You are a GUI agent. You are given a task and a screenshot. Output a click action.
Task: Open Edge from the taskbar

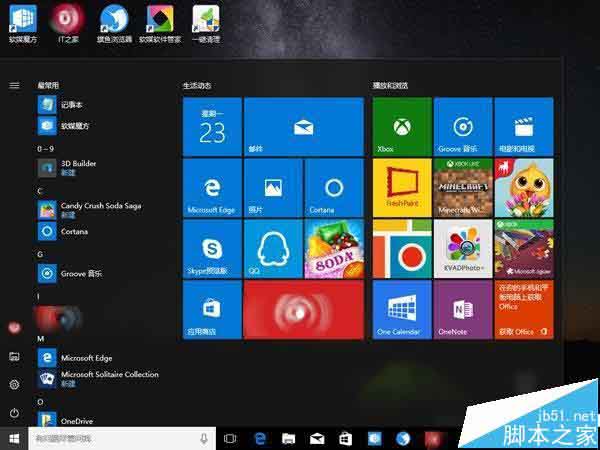(x=260, y=439)
